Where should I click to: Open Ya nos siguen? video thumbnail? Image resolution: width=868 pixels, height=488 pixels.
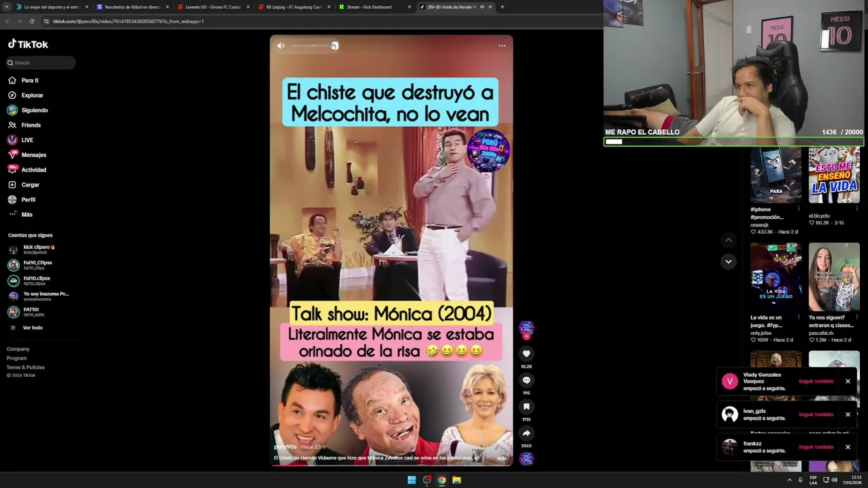(834, 277)
